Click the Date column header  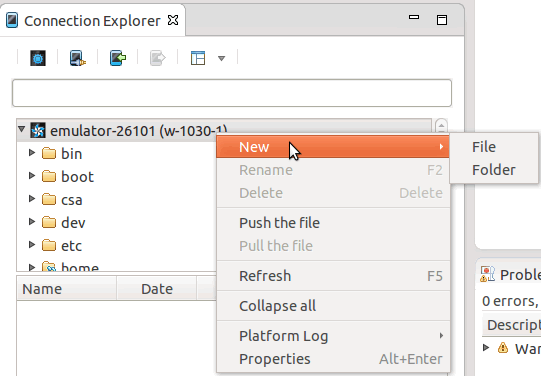point(157,289)
